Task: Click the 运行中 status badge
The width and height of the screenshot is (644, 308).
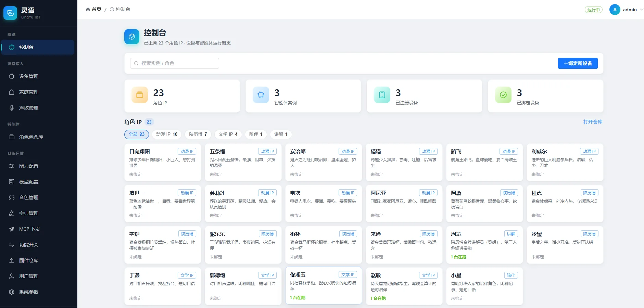Action: click(x=593, y=10)
